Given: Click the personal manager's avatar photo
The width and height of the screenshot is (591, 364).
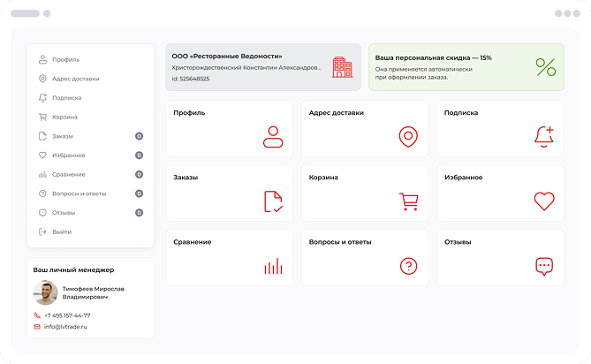Looking at the screenshot, I should [x=46, y=292].
